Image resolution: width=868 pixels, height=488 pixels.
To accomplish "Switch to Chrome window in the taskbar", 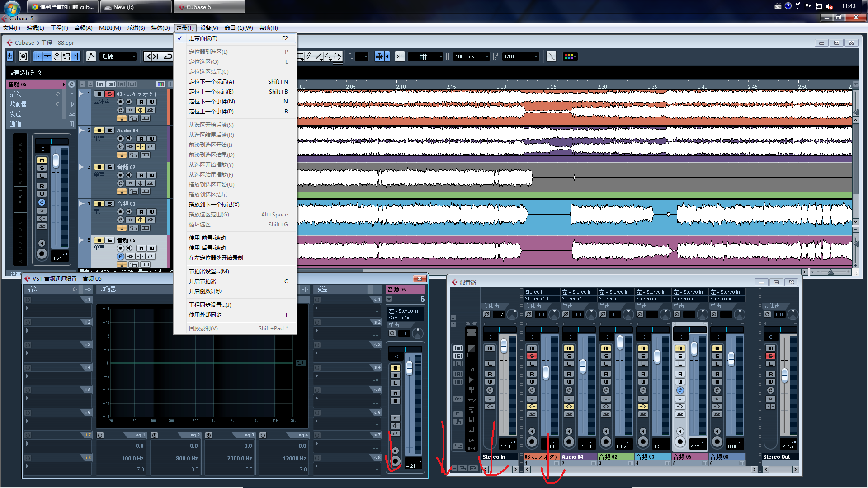I will (63, 7).
